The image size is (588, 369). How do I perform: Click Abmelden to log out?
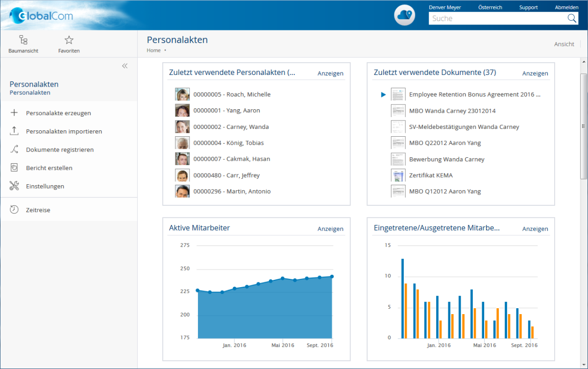tap(566, 7)
